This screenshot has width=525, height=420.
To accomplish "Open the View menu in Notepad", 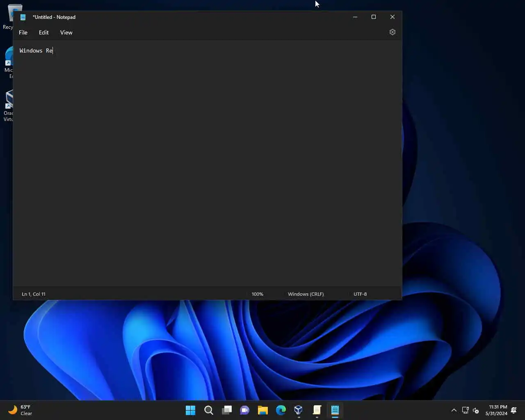I will (x=66, y=32).
